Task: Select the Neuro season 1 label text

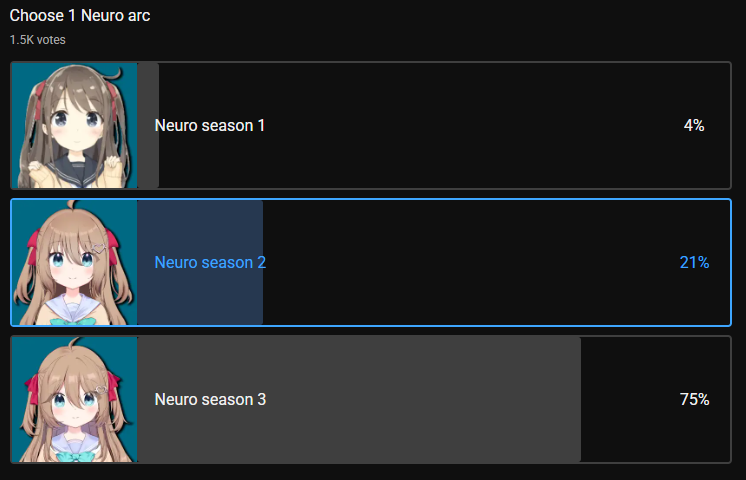Action: (210, 126)
